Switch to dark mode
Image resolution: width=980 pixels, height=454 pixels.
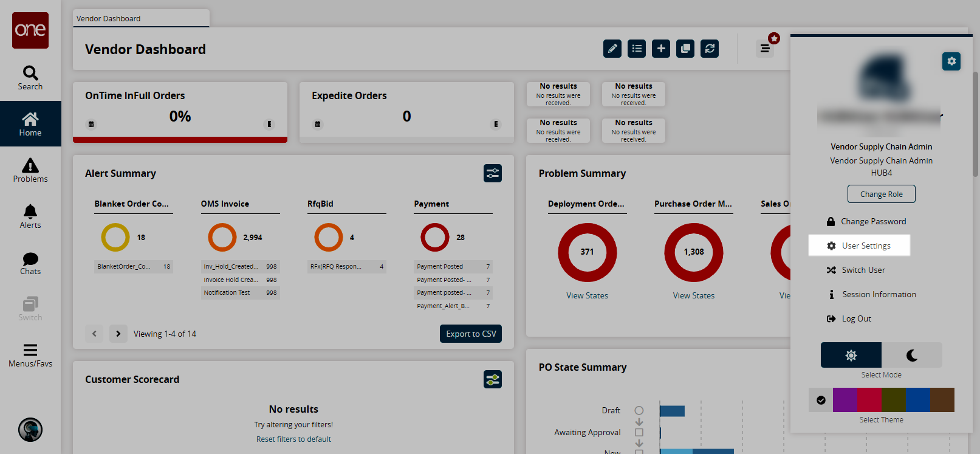coord(912,355)
